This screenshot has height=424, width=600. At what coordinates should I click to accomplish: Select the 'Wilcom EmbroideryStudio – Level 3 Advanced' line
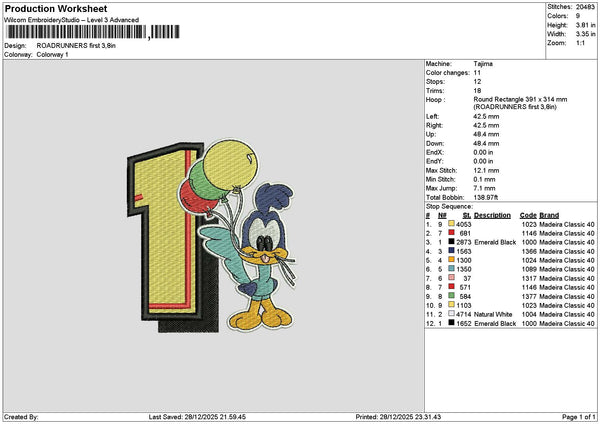pos(72,20)
